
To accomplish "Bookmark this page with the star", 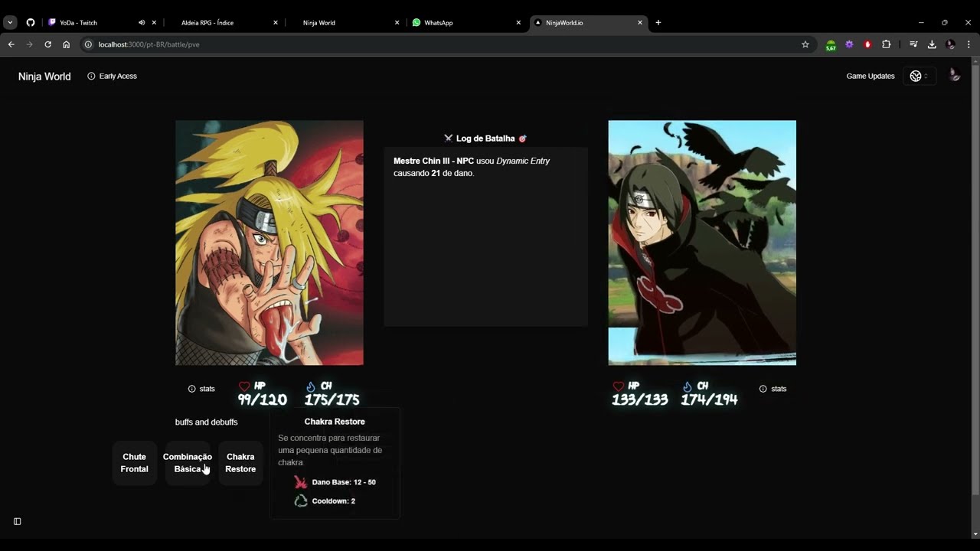I will [805, 44].
